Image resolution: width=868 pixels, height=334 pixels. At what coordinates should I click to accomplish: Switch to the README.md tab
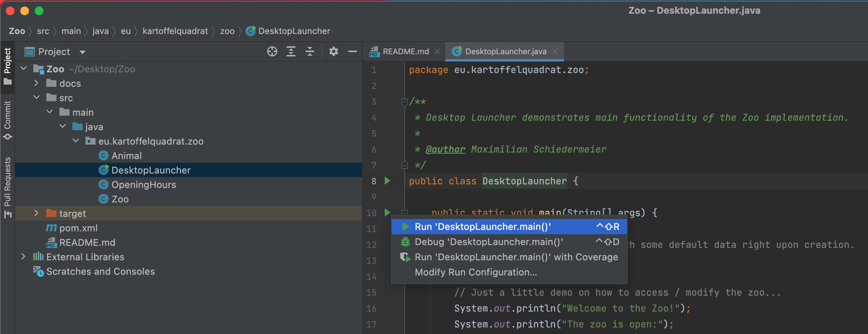(405, 52)
